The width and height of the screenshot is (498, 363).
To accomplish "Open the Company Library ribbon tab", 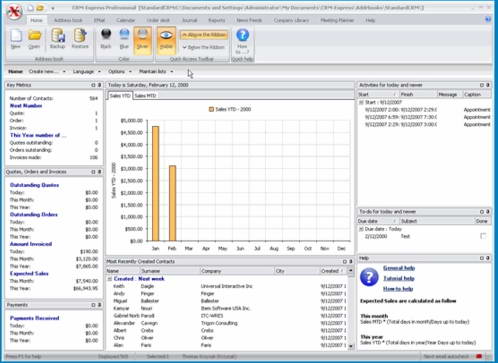I will click(291, 20).
